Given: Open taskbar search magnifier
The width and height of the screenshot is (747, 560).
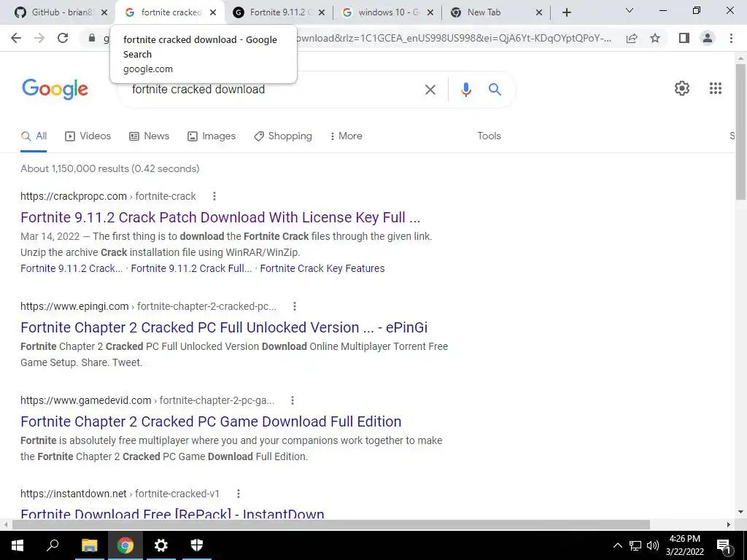Looking at the screenshot, I should [x=53, y=545].
